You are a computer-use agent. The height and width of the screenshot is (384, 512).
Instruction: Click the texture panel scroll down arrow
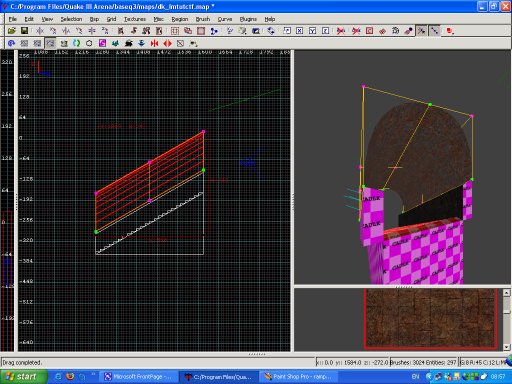[506, 347]
